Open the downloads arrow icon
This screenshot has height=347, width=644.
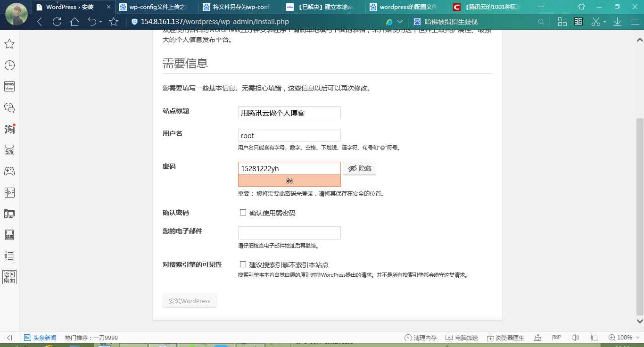click(x=617, y=22)
